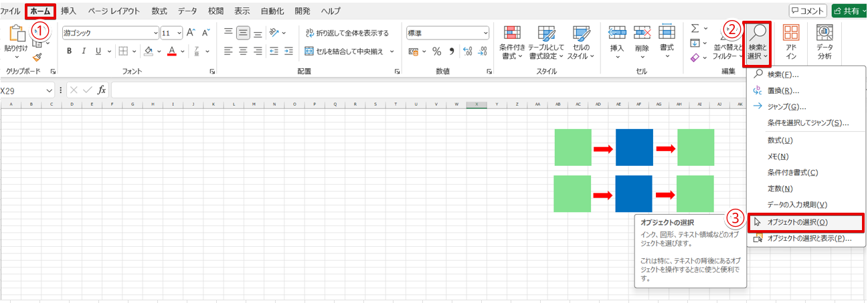Click the AutoSum sigma icon
868x303 pixels.
[695, 28]
